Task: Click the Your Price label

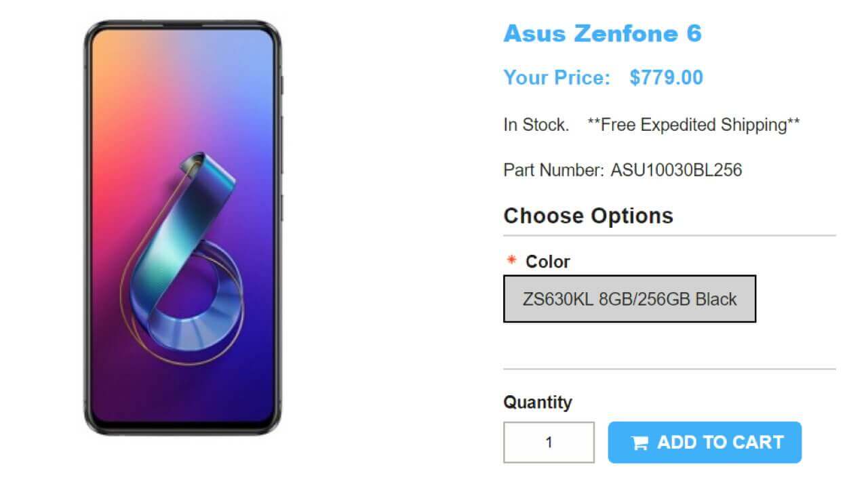Action: [x=557, y=78]
